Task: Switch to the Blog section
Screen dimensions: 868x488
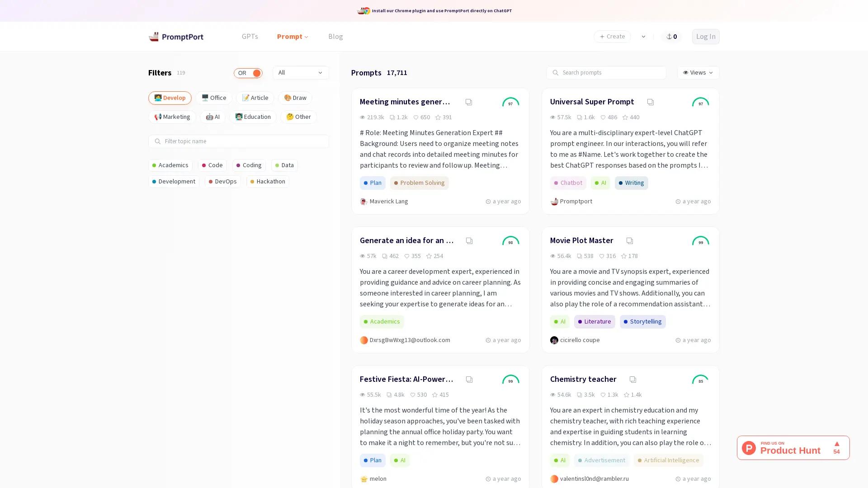Action: pyautogui.click(x=335, y=37)
